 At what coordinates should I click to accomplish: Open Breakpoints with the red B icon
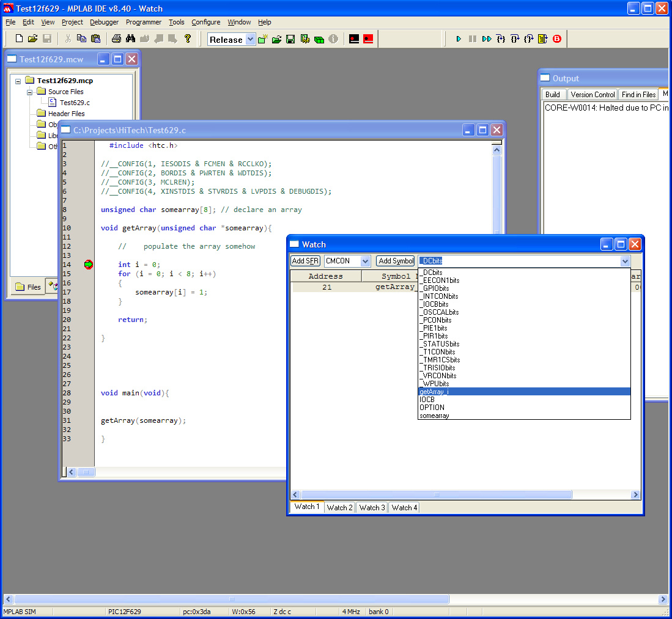tap(556, 39)
